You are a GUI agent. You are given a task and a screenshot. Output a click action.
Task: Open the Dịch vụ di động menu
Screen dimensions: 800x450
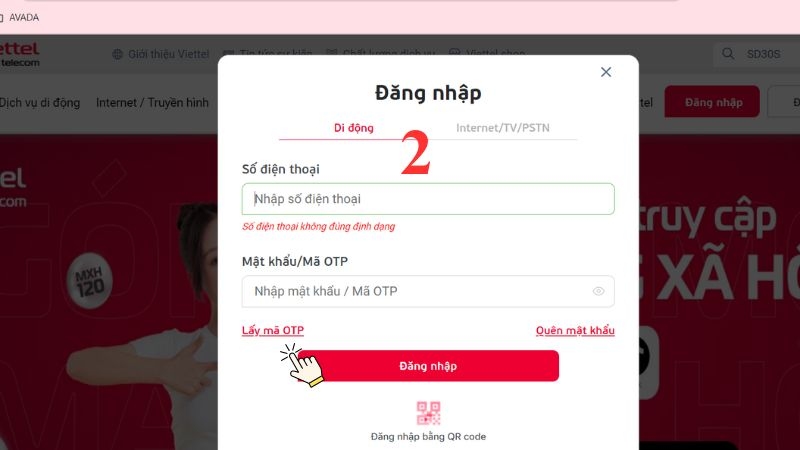pos(40,103)
